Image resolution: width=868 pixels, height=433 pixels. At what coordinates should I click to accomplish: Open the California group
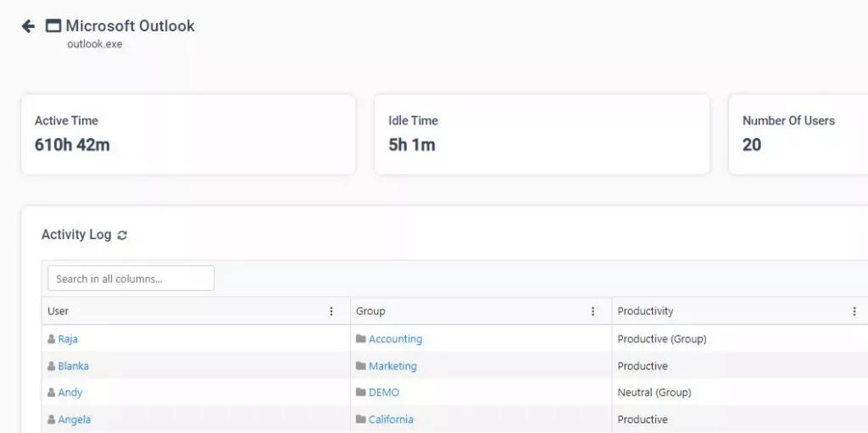(391, 419)
